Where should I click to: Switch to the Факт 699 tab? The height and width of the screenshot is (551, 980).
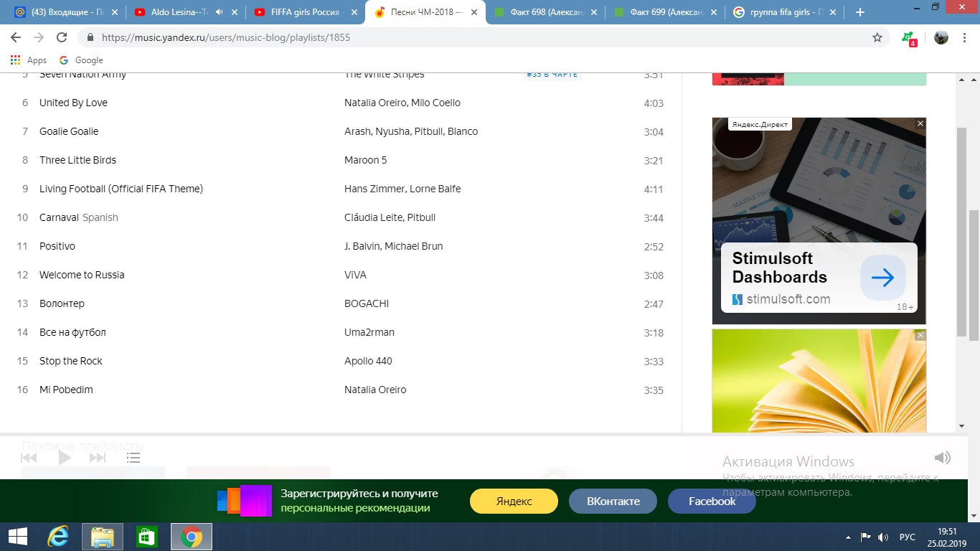pos(666,12)
